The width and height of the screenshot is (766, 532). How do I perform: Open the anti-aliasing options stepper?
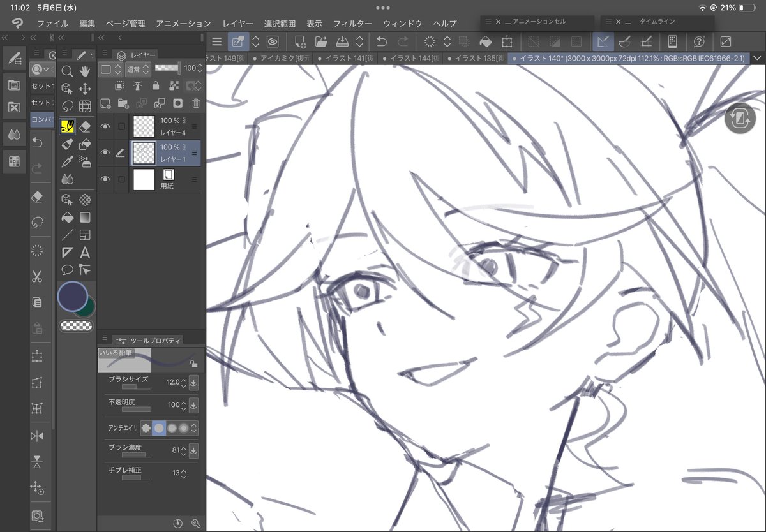pyautogui.click(x=194, y=428)
